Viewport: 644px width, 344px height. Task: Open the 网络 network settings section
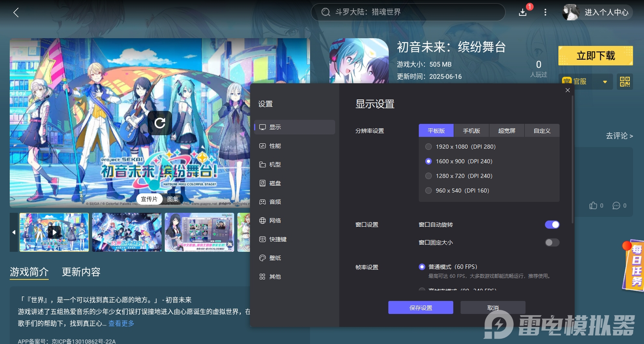[x=295, y=221]
